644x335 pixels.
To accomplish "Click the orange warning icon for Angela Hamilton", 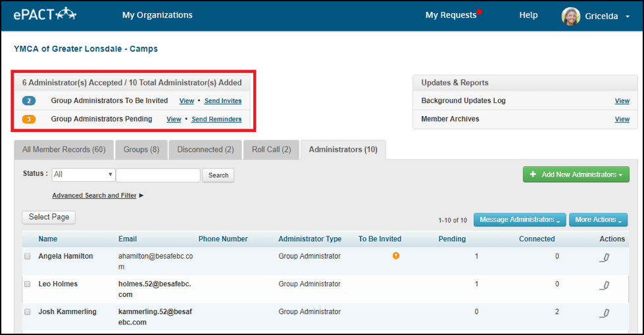I will pyautogui.click(x=396, y=256).
